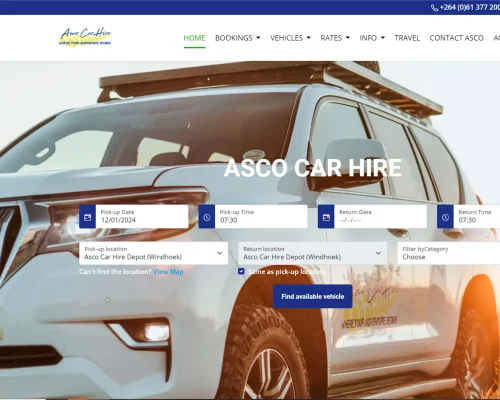Open the Filter by Category dropdown

click(x=449, y=253)
